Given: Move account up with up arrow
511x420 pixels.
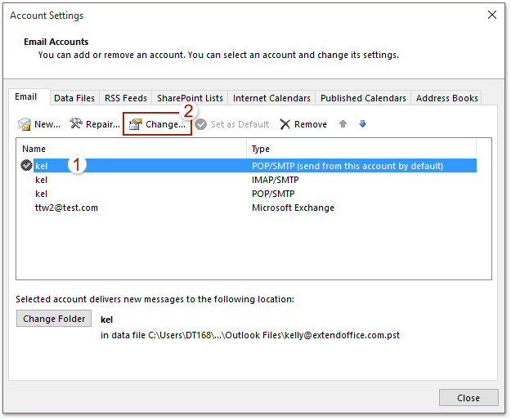Looking at the screenshot, I should pos(343,124).
